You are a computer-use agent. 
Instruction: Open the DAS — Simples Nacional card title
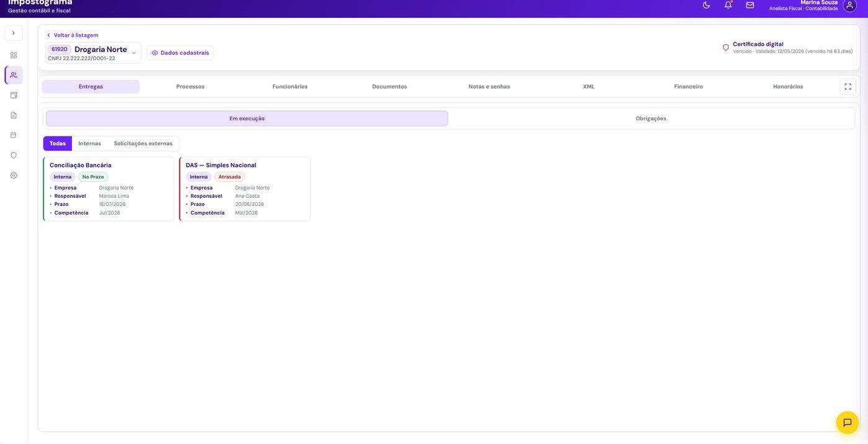pyautogui.click(x=221, y=166)
